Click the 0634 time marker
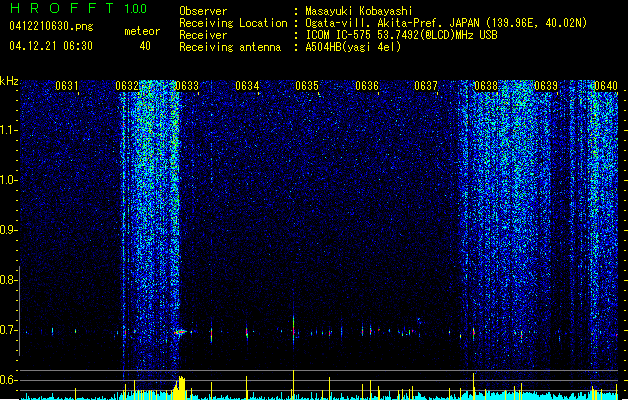 247,86
